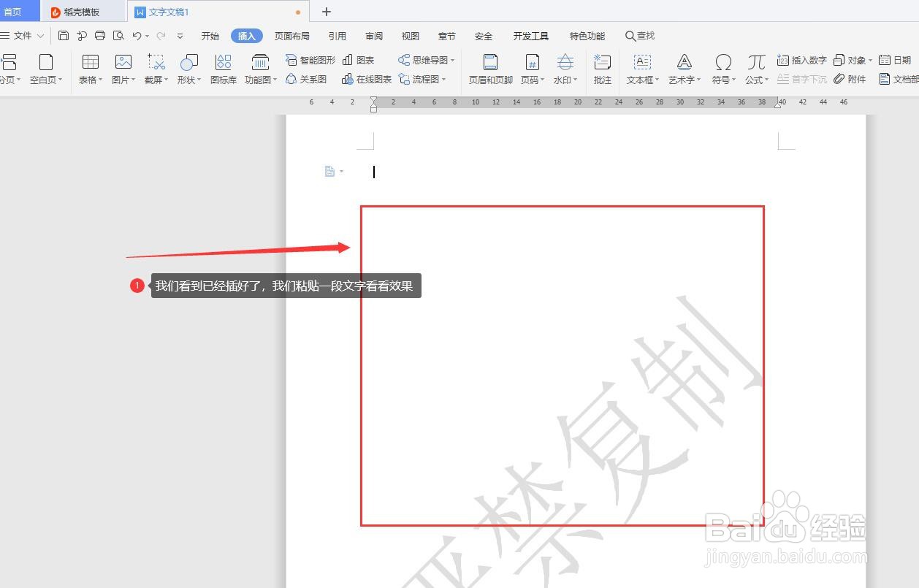Image resolution: width=919 pixels, height=588 pixels.
Task: Insert a 关系图 relationship diagram
Action: (x=306, y=79)
